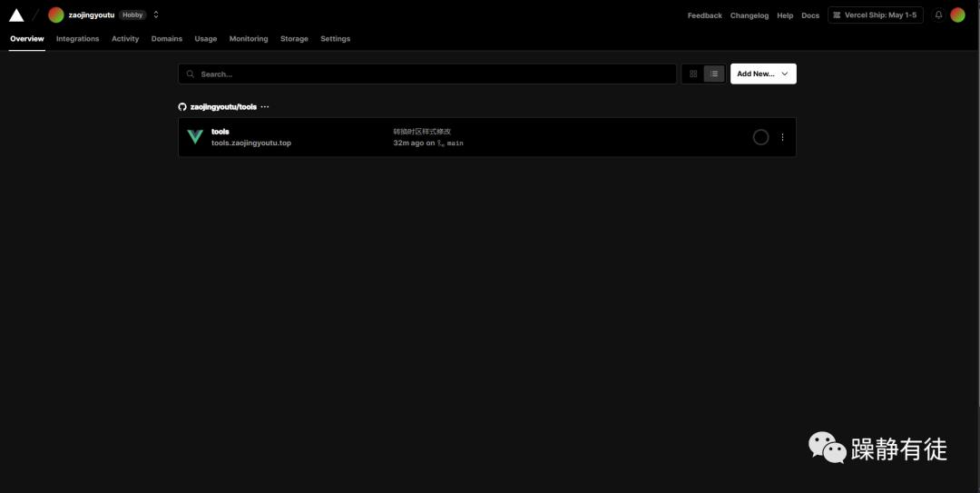Screen dimensions: 980x493
Task: Click the Vue logo of tools project
Action: [x=195, y=137]
